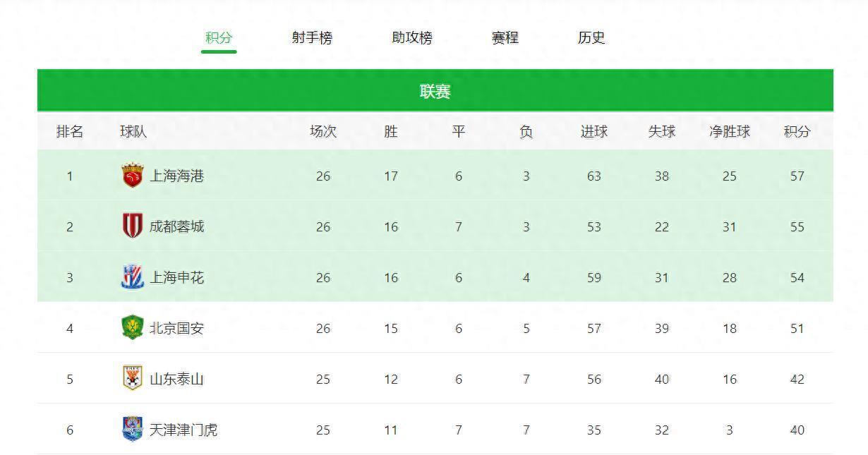Click the 排名 rank column header
This screenshot has width=868, height=455.
click(70, 131)
